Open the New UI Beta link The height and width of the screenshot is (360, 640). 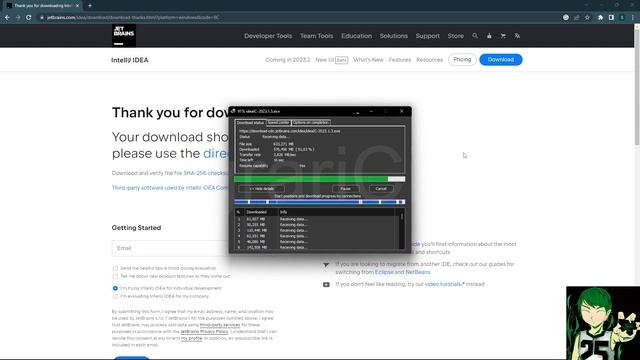click(331, 60)
